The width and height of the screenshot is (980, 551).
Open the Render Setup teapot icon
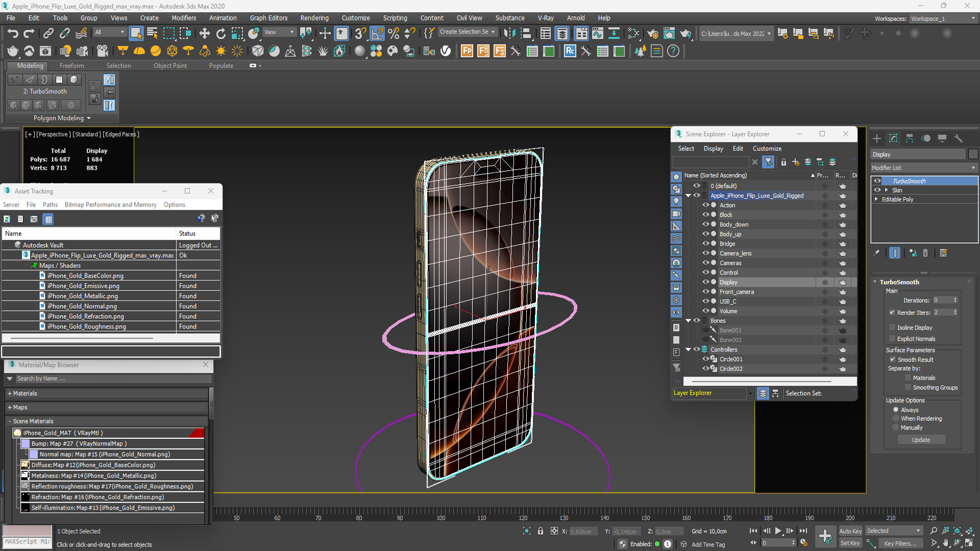652,34
